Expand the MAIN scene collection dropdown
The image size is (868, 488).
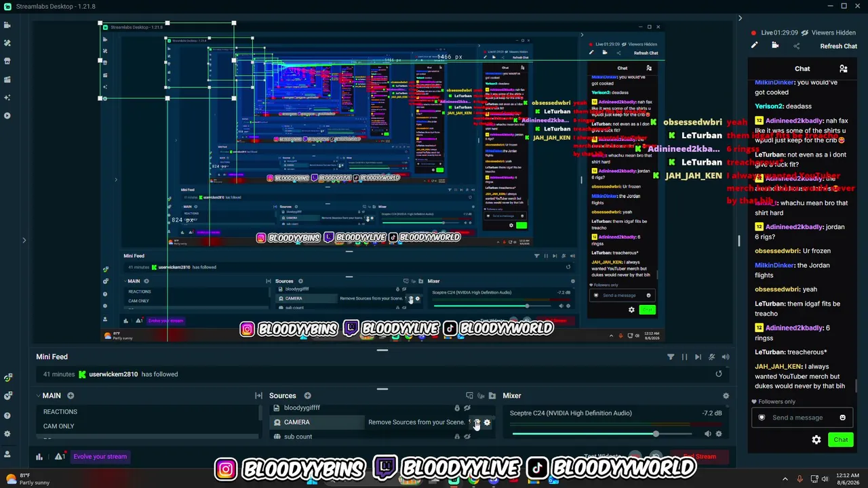pyautogui.click(x=39, y=396)
